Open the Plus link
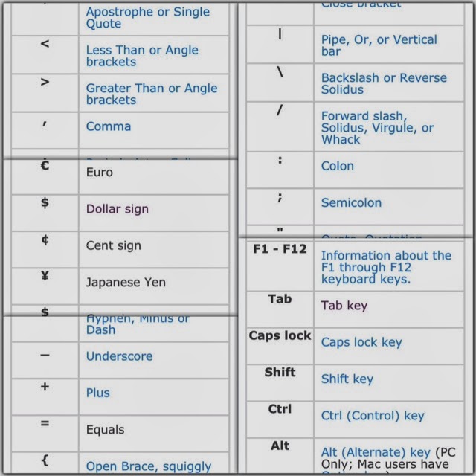This screenshot has width=476, height=476. click(x=98, y=393)
